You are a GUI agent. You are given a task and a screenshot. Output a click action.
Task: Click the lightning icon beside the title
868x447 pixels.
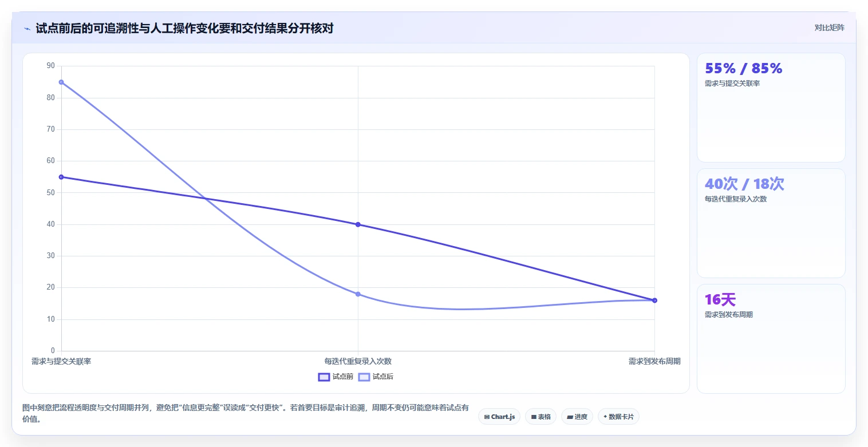[x=27, y=29]
